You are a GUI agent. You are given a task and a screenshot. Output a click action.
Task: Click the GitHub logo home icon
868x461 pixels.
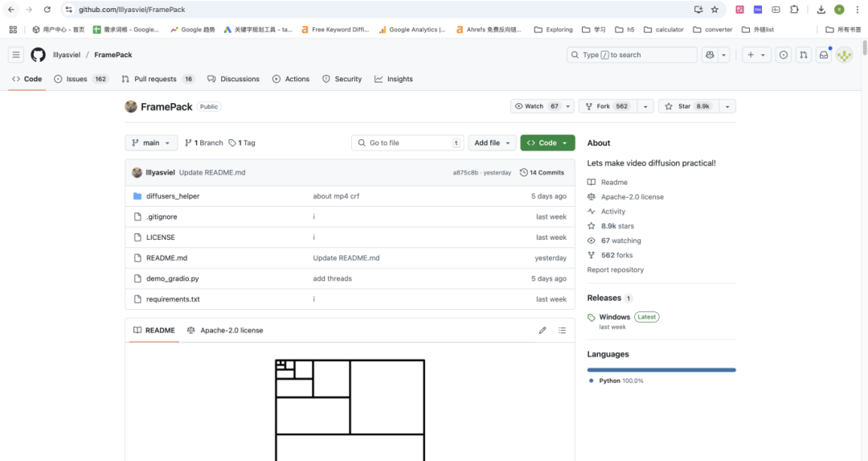pos(38,55)
